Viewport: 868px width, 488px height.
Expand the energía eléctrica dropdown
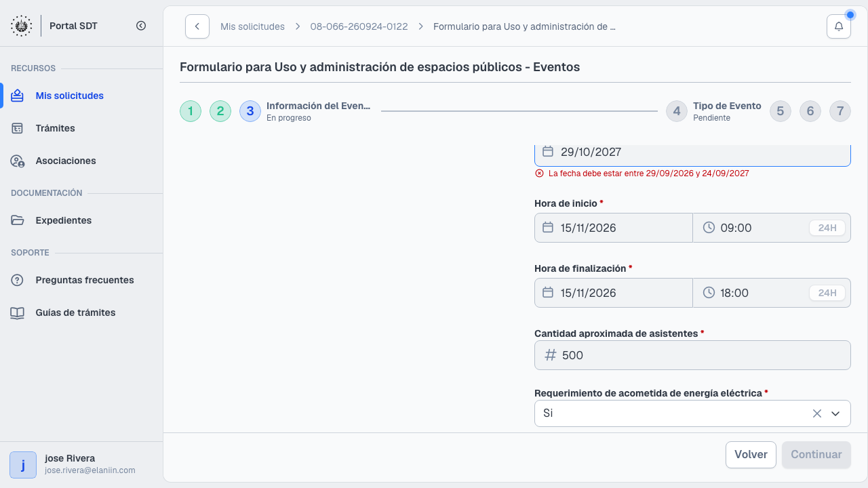click(x=835, y=413)
